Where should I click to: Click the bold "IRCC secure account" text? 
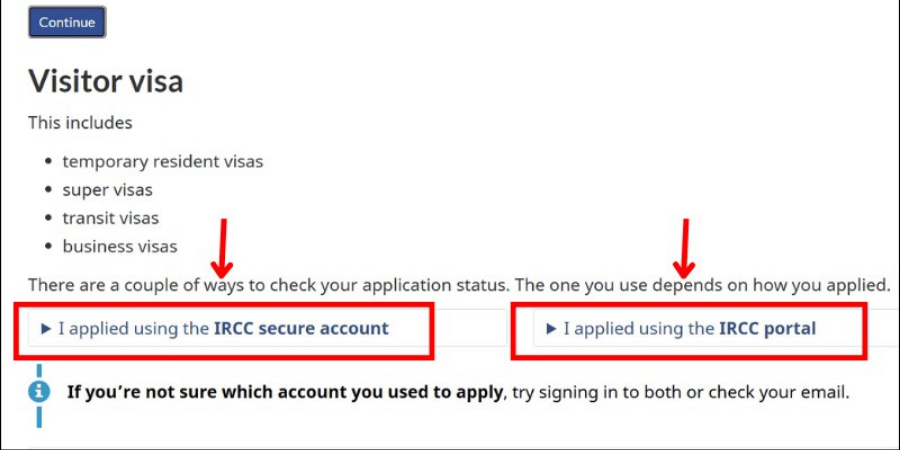point(301,328)
